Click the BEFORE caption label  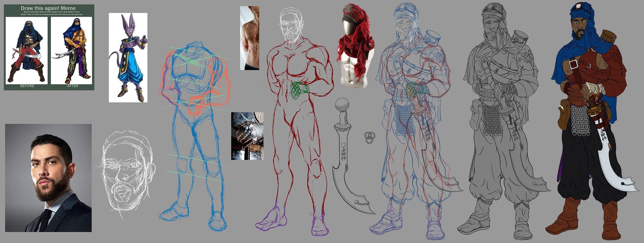click(x=27, y=86)
